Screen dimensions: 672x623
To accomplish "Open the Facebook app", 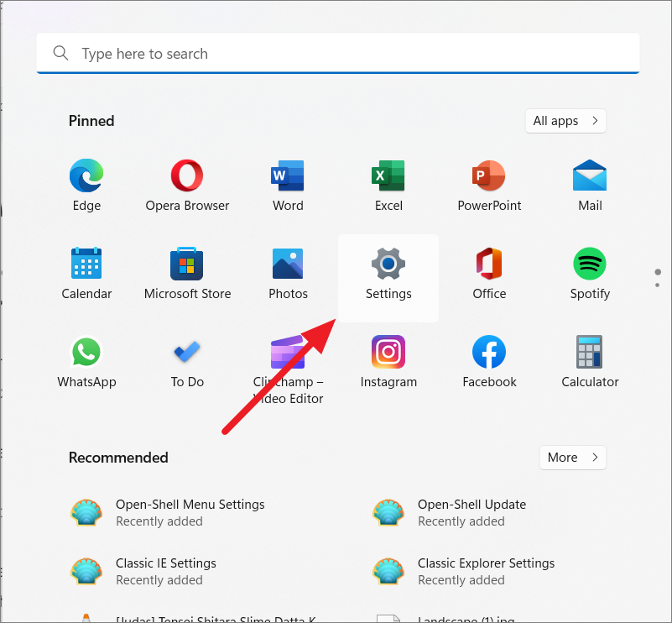I will [x=489, y=363].
